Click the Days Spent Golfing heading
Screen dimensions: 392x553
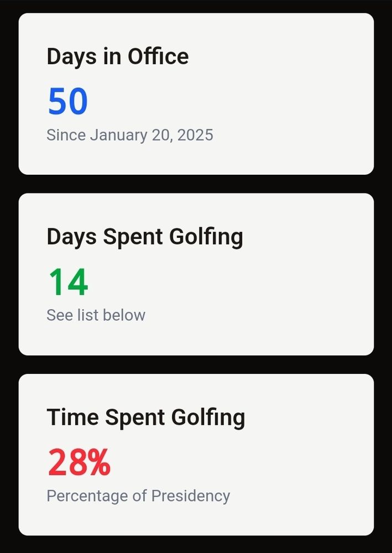pos(145,236)
